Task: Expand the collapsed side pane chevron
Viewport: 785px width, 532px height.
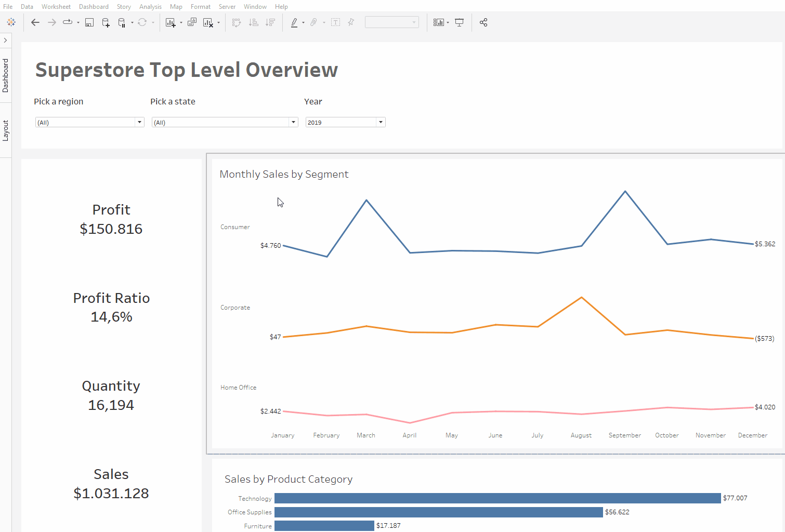Action: [x=5, y=40]
